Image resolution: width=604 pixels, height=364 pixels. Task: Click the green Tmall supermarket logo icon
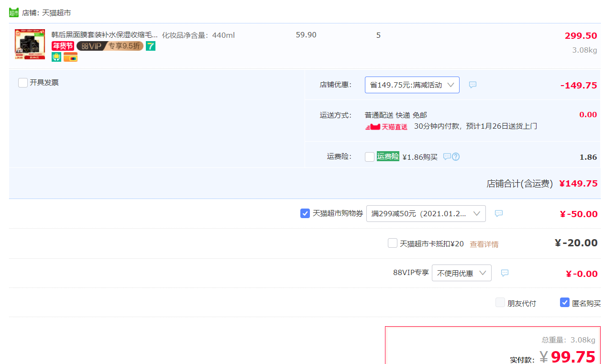tap(14, 12)
